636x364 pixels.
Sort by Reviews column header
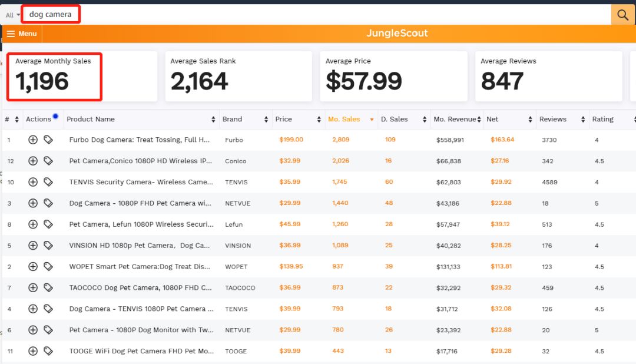pyautogui.click(x=553, y=119)
